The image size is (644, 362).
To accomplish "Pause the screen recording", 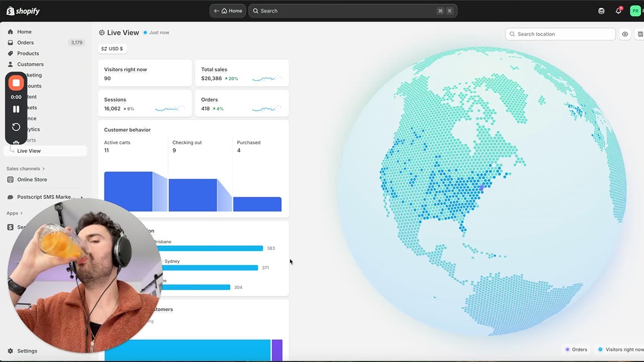I will (x=16, y=109).
